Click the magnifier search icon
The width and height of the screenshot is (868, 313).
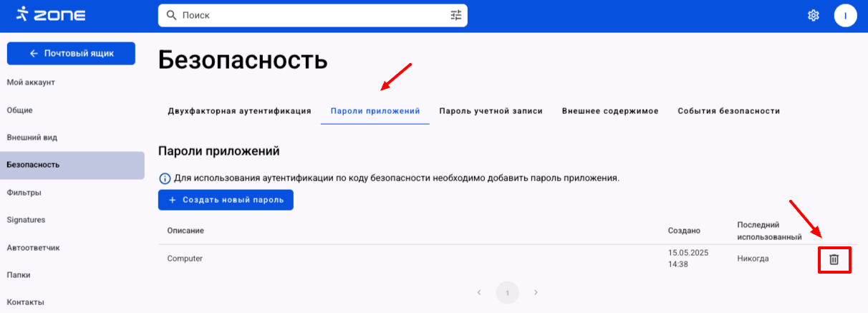click(x=170, y=15)
